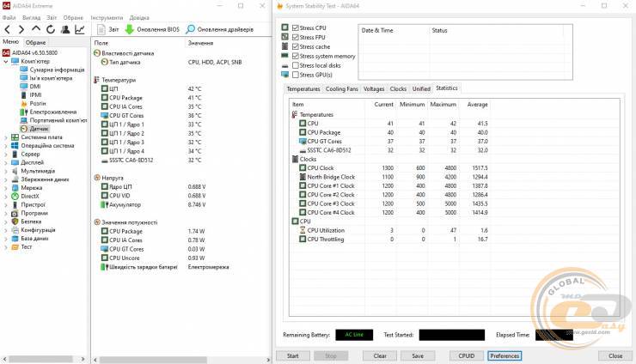The image size is (636, 364).
Task: Switch to the Cooling Fans tab
Action: (x=341, y=88)
